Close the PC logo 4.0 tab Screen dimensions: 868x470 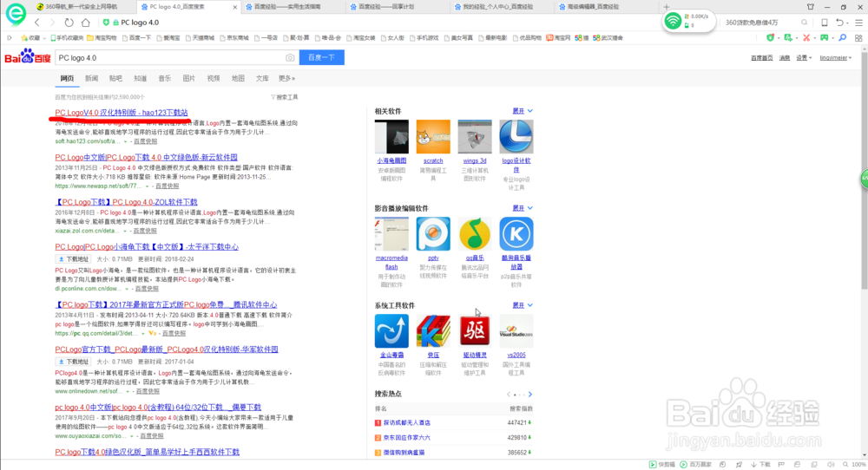pyautogui.click(x=234, y=7)
